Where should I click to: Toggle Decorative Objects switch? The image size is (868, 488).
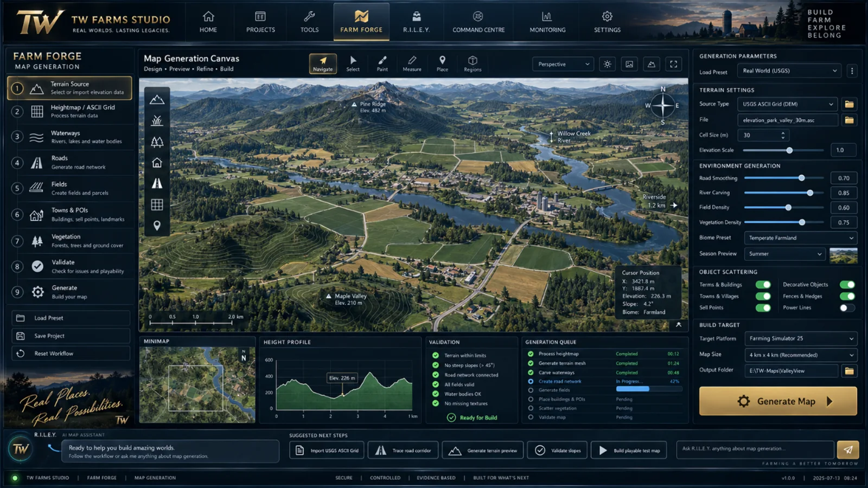click(x=847, y=285)
